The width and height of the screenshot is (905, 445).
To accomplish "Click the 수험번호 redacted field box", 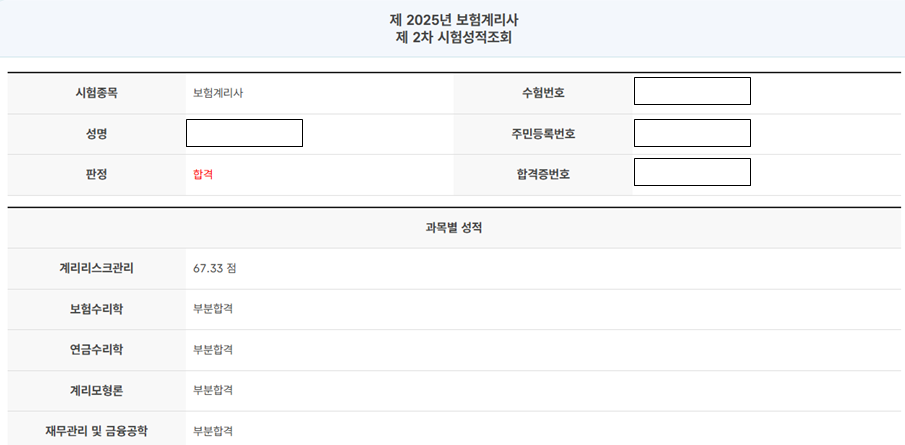I will (x=692, y=91).
